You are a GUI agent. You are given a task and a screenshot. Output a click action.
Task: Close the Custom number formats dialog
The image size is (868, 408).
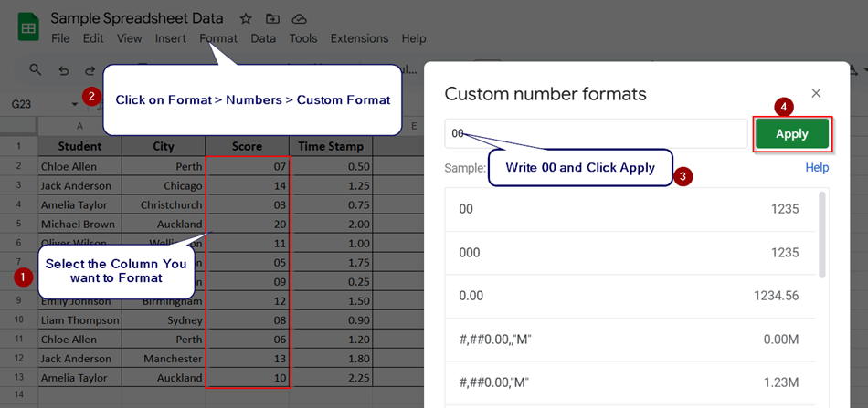coord(816,93)
